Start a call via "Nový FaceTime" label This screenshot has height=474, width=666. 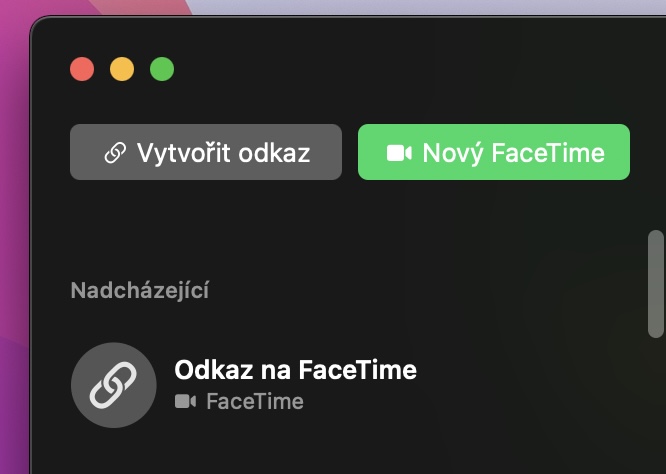(x=513, y=153)
